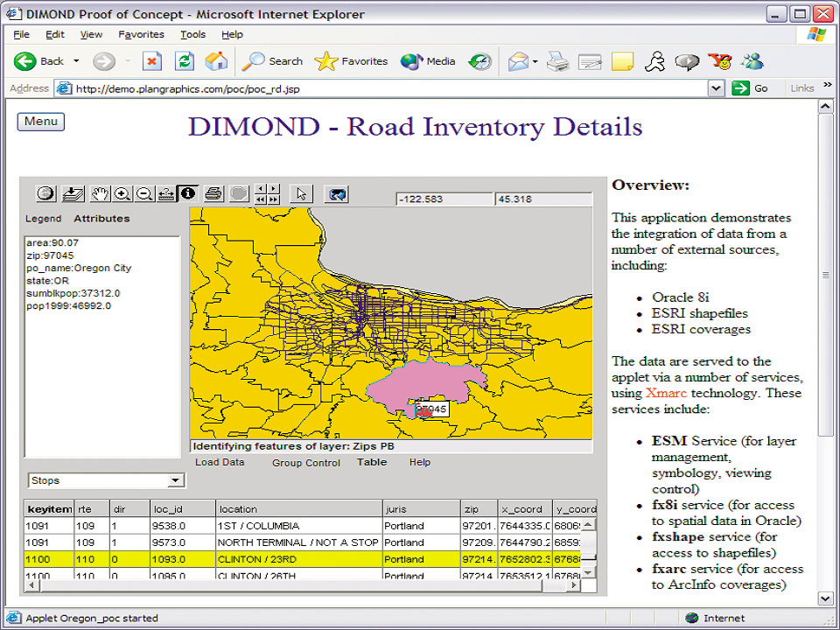Click the location column header
Screen dimensions: 840x630
click(x=299, y=509)
